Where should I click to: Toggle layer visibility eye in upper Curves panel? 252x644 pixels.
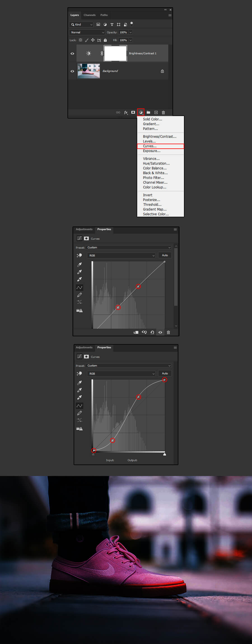click(x=160, y=332)
